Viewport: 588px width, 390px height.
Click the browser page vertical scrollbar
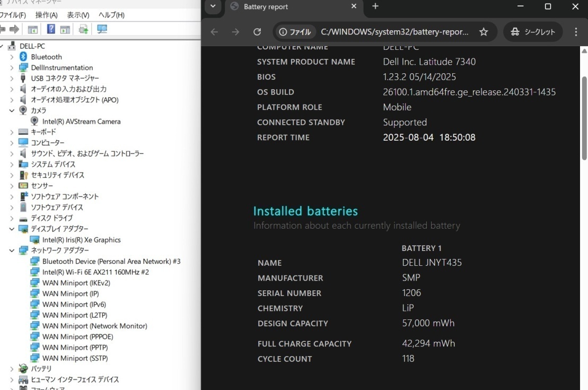coord(584,117)
